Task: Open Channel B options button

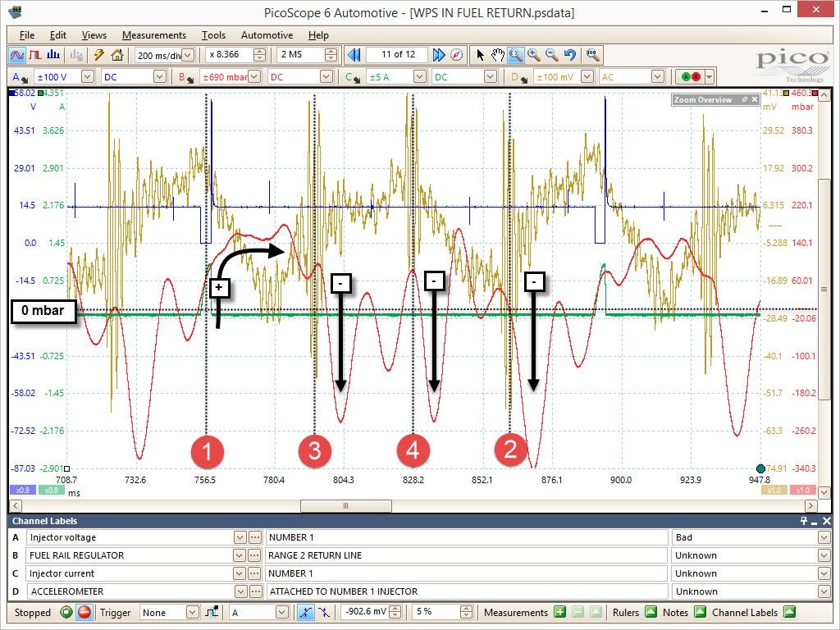Action: click(x=186, y=78)
